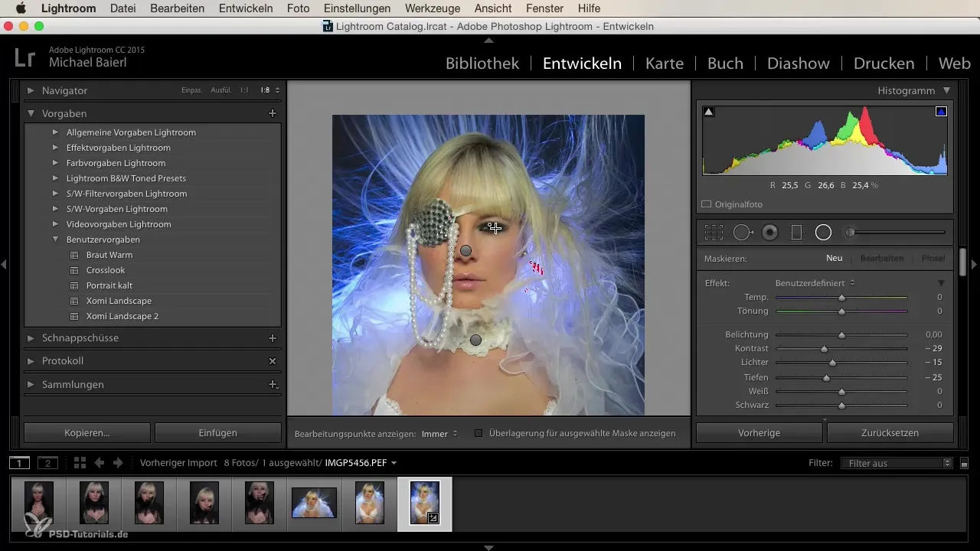Viewport: 980px width, 551px height.
Task: Expand Effektvorgaben Lightroom folder
Action: click(x=55, y=148)
